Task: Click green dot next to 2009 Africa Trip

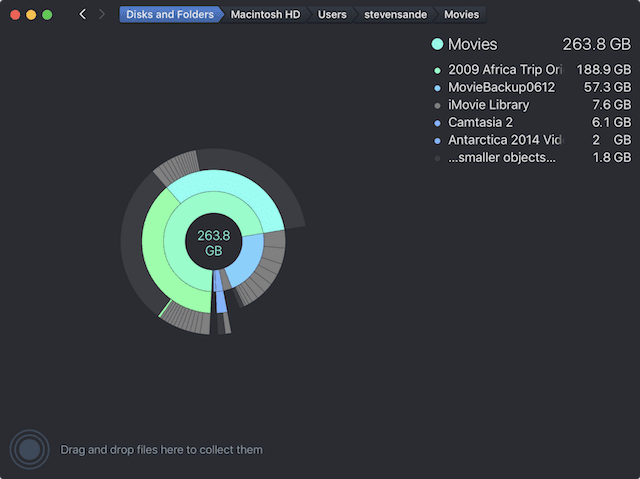Action: coord(437,70)
